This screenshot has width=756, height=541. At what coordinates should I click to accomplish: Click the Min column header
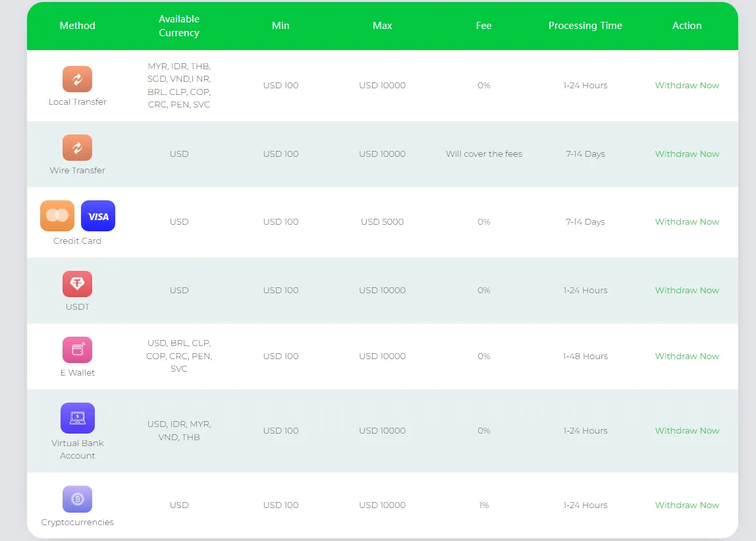281,26
